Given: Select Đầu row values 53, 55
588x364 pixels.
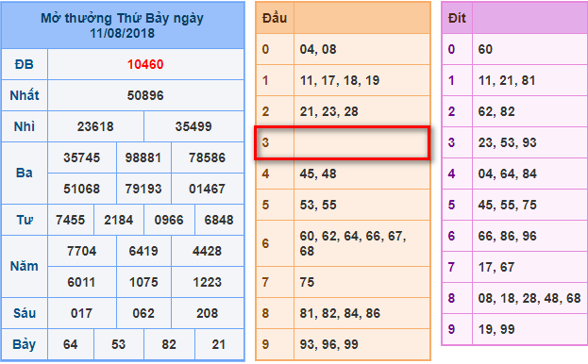Looking at the screenshot, I should click(x=318, y=205).
